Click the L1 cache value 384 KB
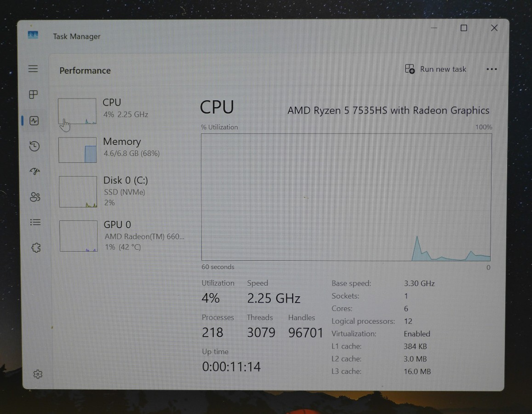Image resolution: width=532 pixels, height=414 pixels. (x=415, y=346)
